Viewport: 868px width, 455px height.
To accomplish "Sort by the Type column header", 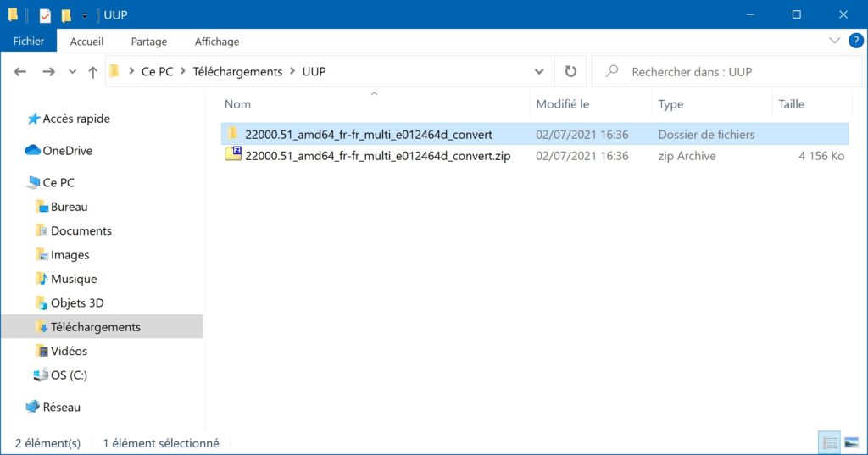I will (x=670, y=104).
